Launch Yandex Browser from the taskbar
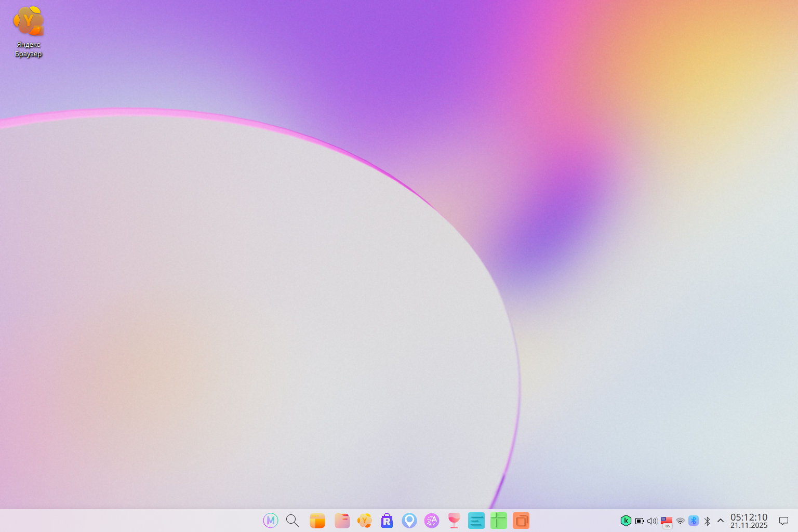 [365, 520]
